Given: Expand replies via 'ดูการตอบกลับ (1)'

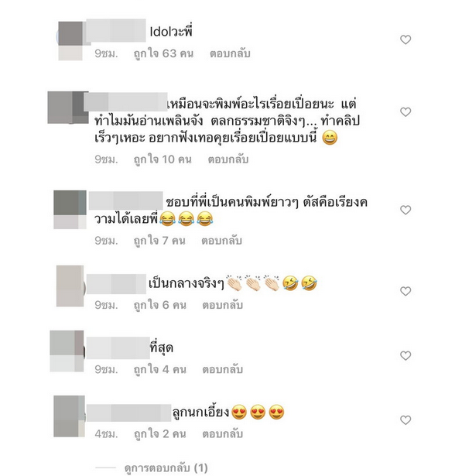Looking at the screenshot, I should point(166,467).
